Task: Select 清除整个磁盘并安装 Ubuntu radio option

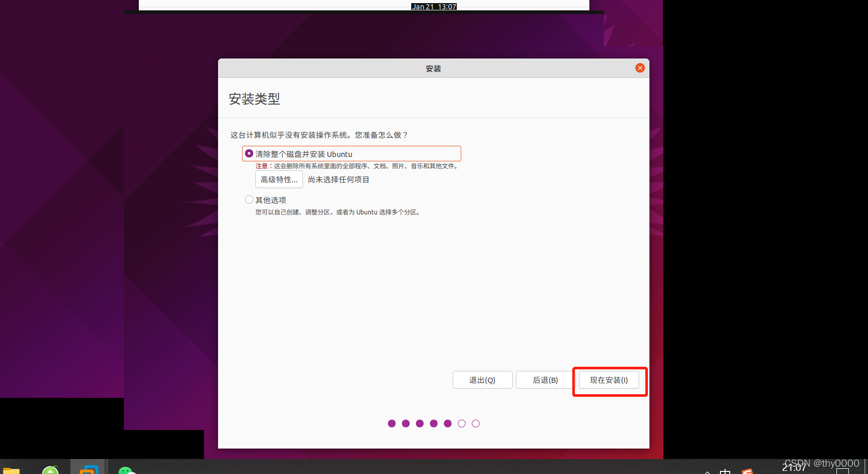Action: click(x=249, y=154)
